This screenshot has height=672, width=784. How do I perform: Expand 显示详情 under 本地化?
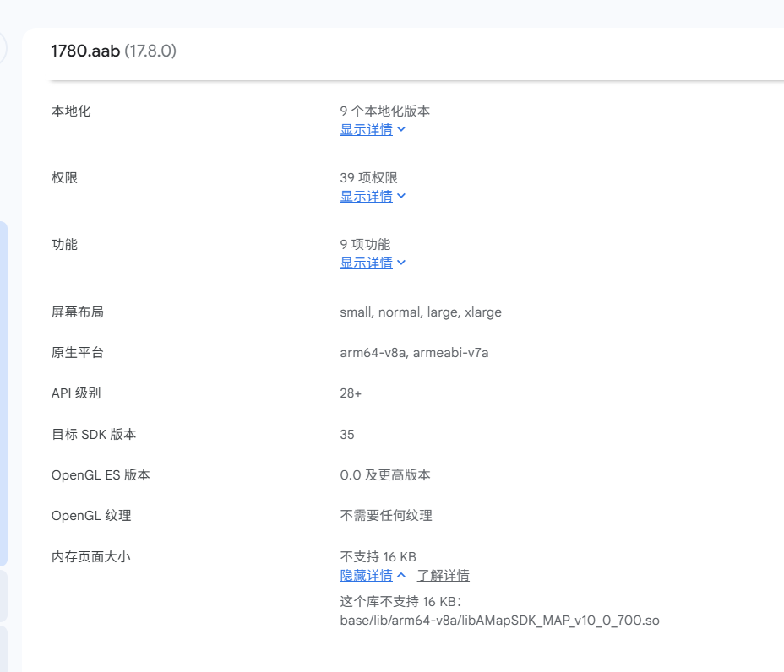tap(367, 129)
